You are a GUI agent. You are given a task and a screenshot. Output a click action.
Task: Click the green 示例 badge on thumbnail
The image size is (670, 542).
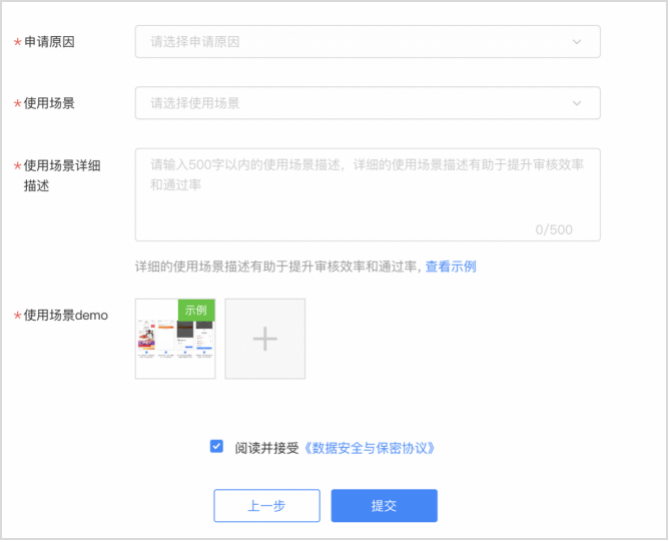click(x=197, y=310)
